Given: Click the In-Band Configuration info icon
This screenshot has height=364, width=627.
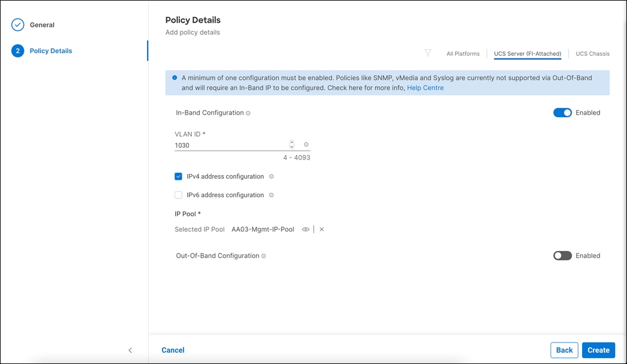Looking at the screenshot, I should click(x=249, y=113).
